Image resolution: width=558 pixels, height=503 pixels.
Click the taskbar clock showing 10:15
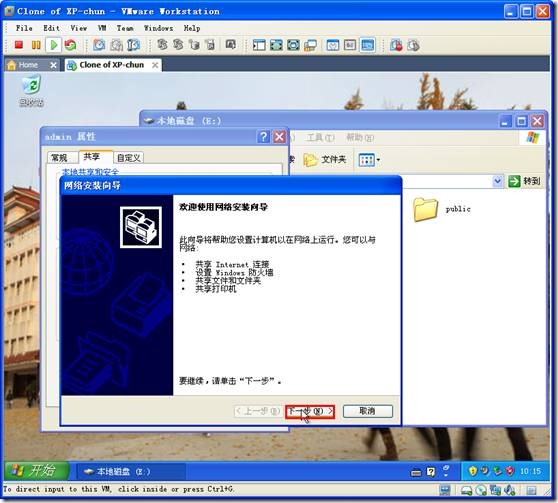click(530, 471)
